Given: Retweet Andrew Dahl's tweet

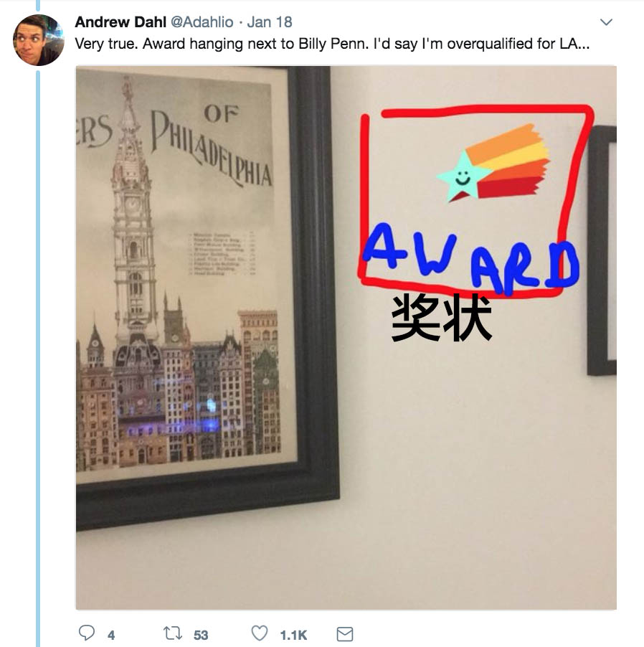Looking at the screenshot, I should 172,633.
